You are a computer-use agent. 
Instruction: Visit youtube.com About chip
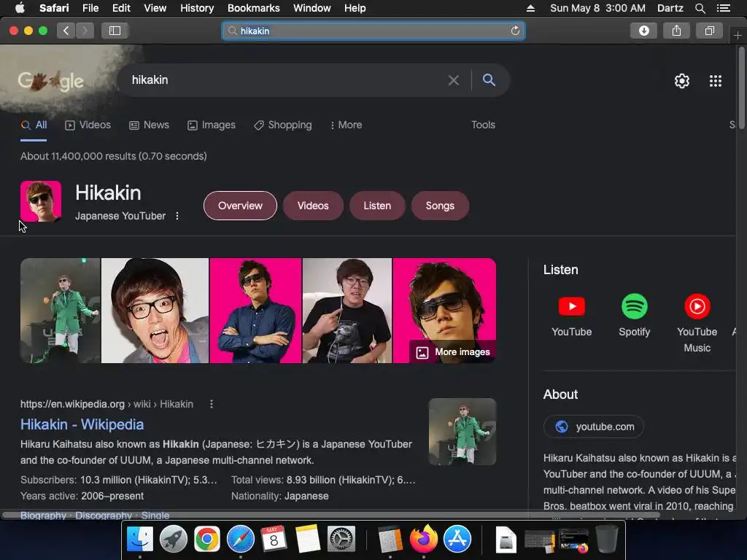tap(594, 427)
